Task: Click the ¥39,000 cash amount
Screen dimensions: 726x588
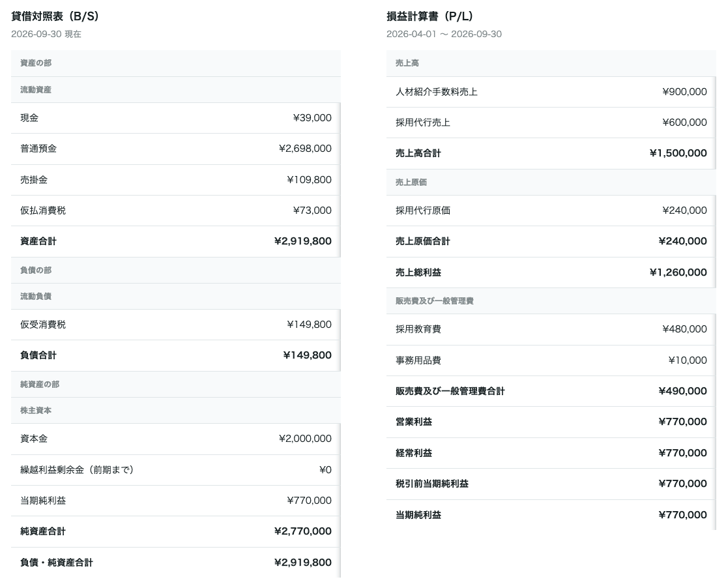Action: [312, 118]
